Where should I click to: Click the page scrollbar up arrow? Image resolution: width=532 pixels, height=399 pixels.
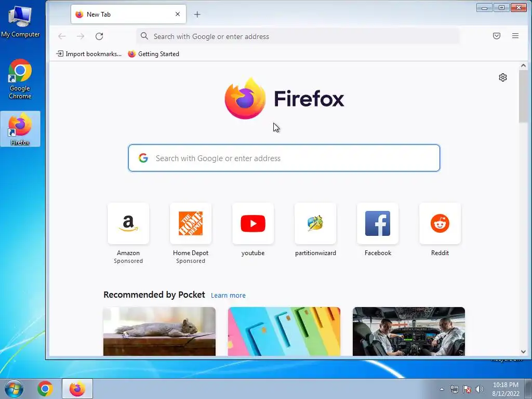pos(523,66)
